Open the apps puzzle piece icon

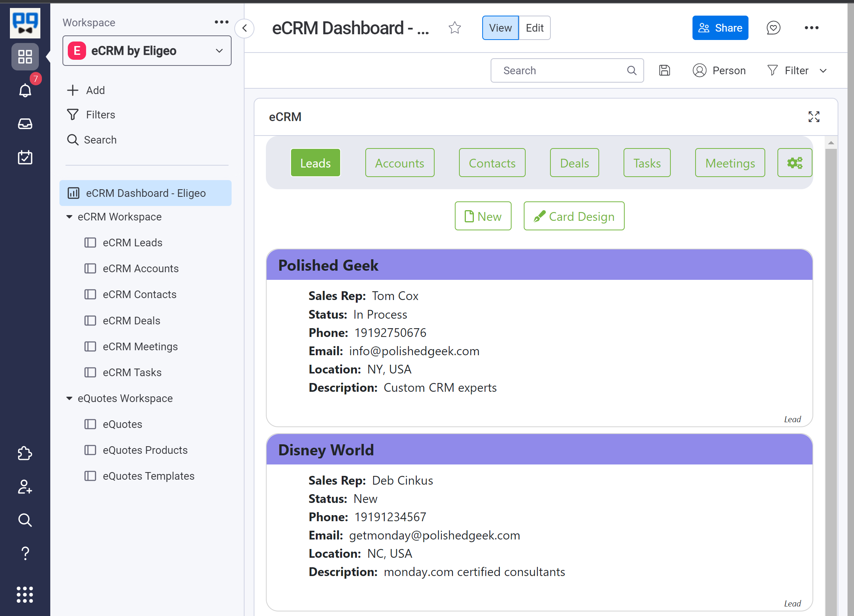click(25, 453)
